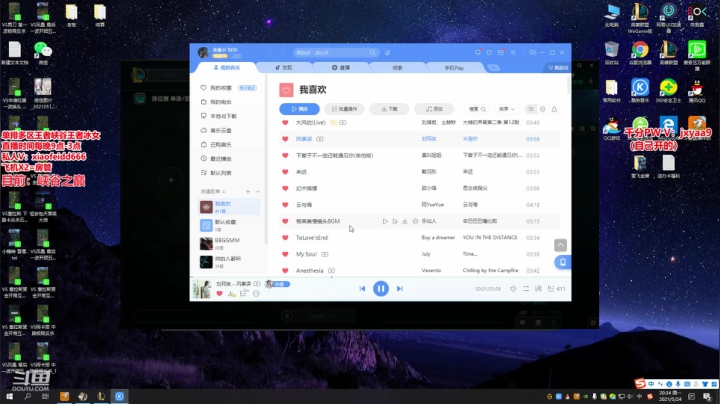Viewport: 720px width, 404px height.
Task: Click the 批量操作 batch operation button
Action: pyautogui.click(x=344, y=109)
